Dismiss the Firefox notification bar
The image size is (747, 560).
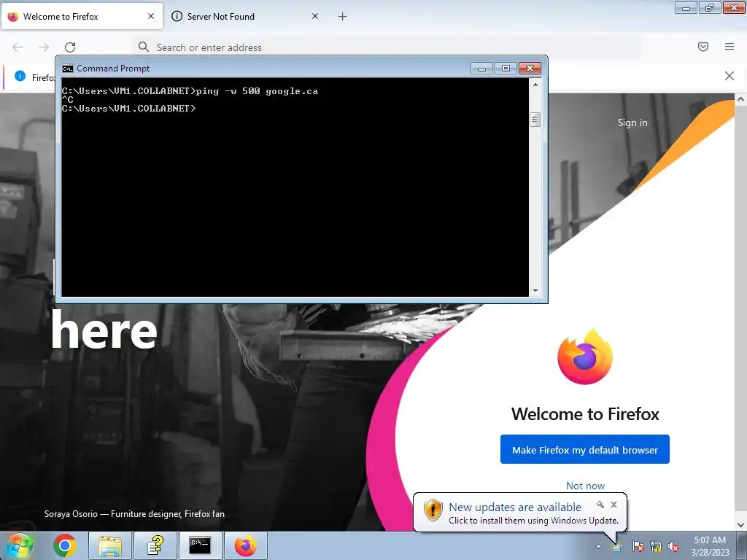tap(729, 76)
